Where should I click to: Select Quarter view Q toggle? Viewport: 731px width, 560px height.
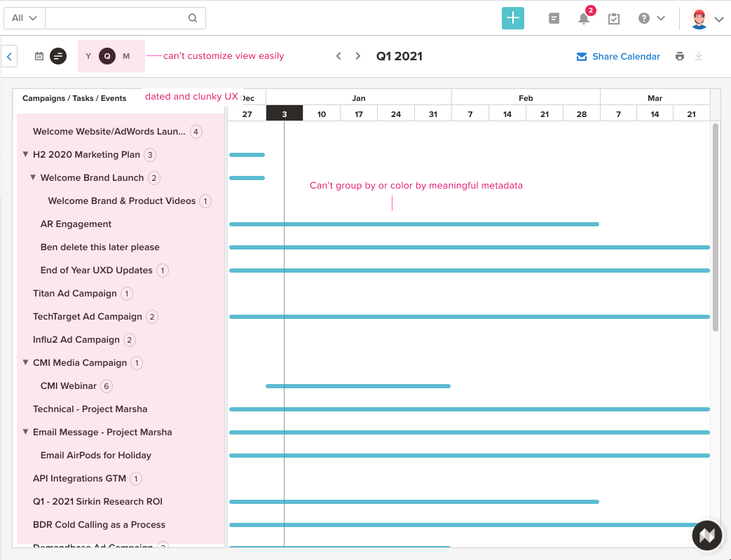click(x=107, y=56)
